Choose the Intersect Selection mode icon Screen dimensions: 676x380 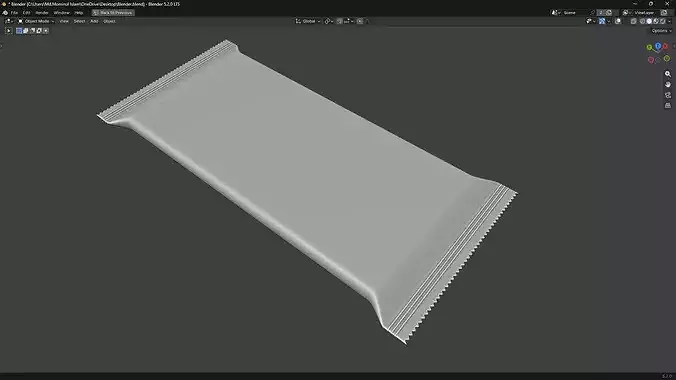[46, 31]
